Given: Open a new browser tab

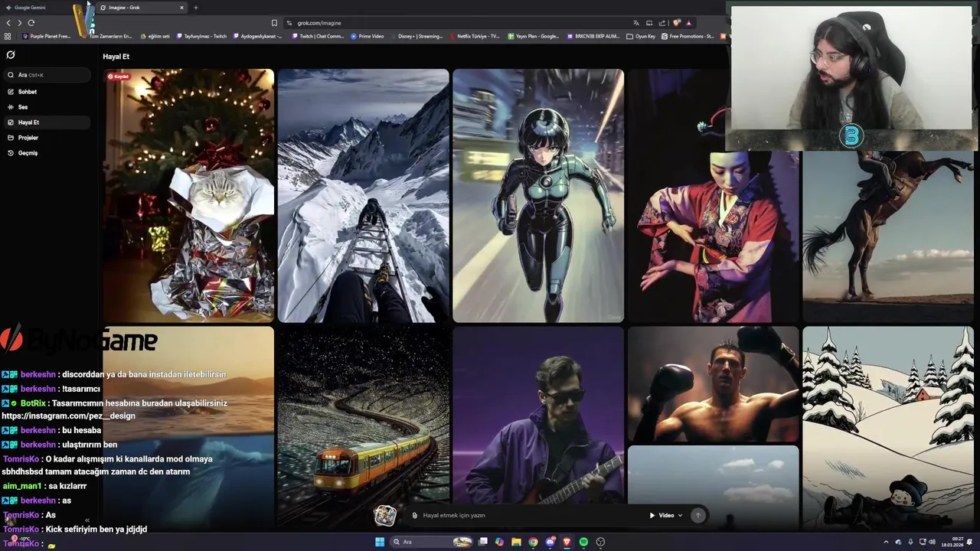Looking at the screenshot, I should (196, 8).
